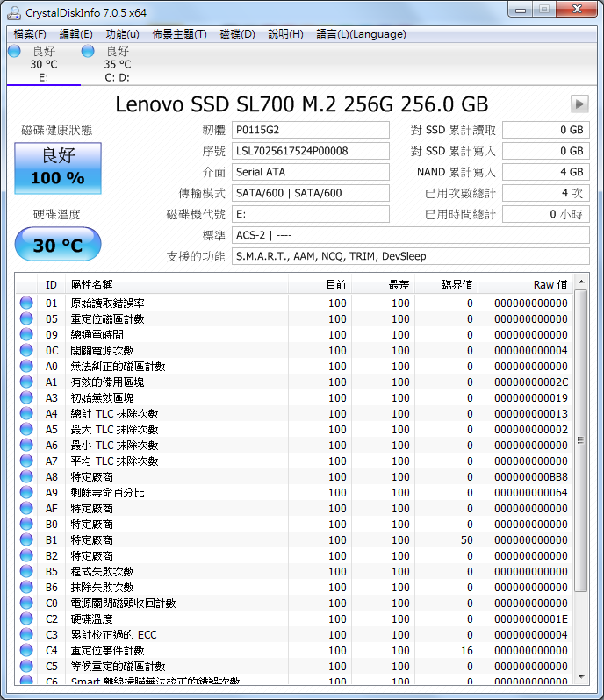Click the 30 °C temperature button

tap(58, 244)
